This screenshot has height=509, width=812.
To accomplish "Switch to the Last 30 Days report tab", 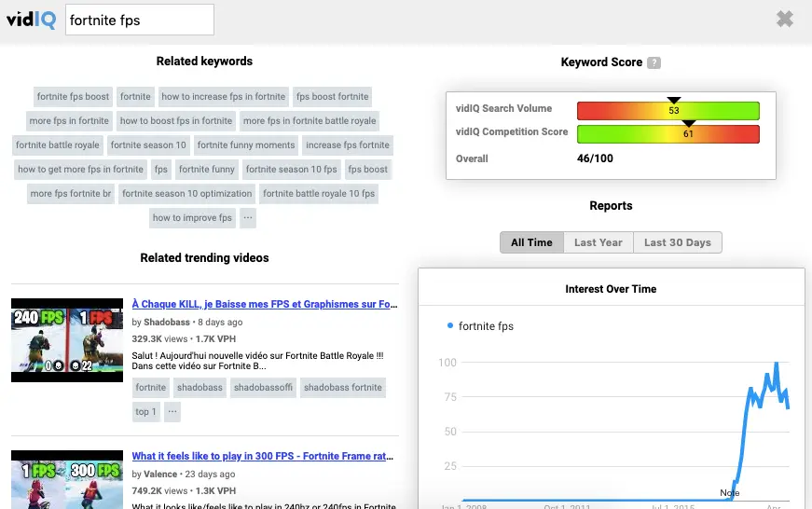I will pos(678,242).
